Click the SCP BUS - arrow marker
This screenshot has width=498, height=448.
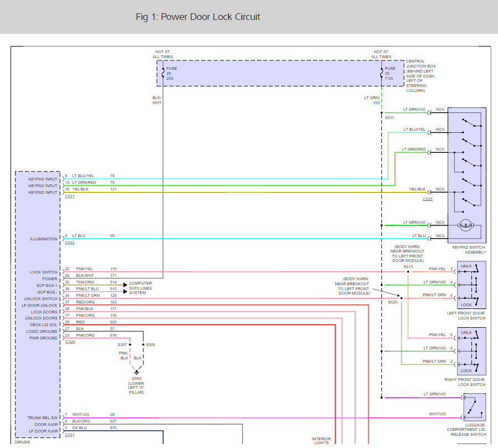(126, 291)
